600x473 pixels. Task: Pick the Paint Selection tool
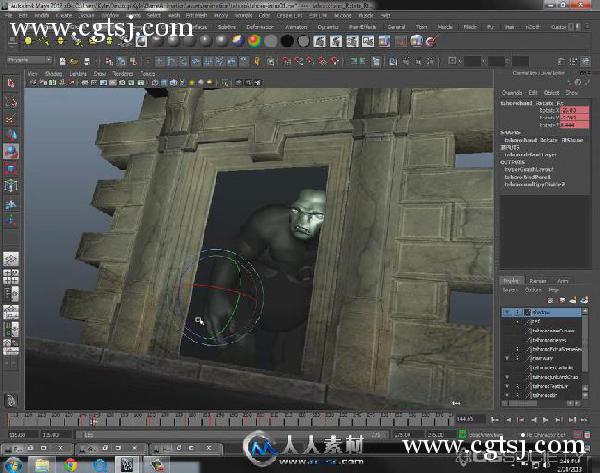click(x=11, y=118)
